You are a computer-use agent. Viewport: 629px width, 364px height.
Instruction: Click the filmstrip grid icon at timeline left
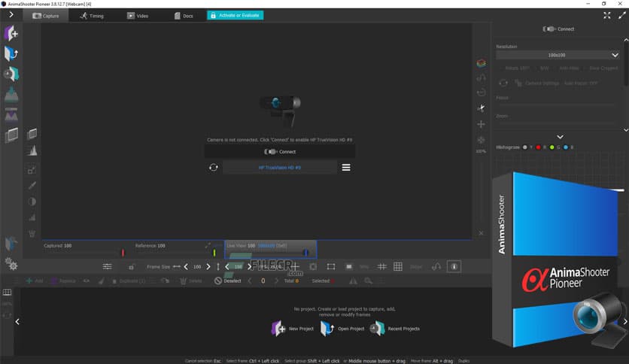tap(7, 293)
